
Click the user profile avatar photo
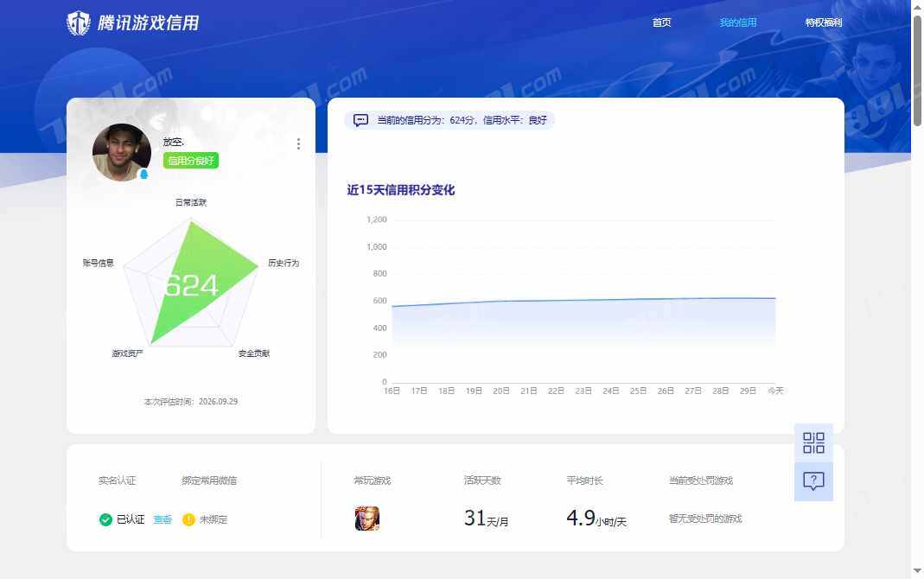click(x=121, y=152)
